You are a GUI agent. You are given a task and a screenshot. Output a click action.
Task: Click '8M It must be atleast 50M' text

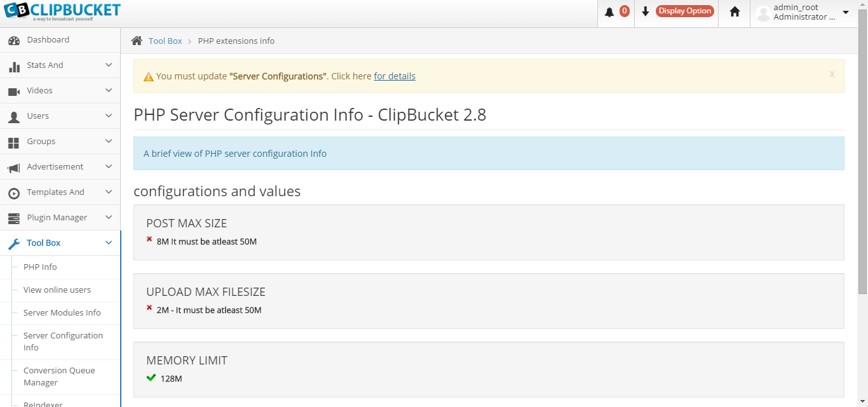pyautogui.click(x=207, y=241)
